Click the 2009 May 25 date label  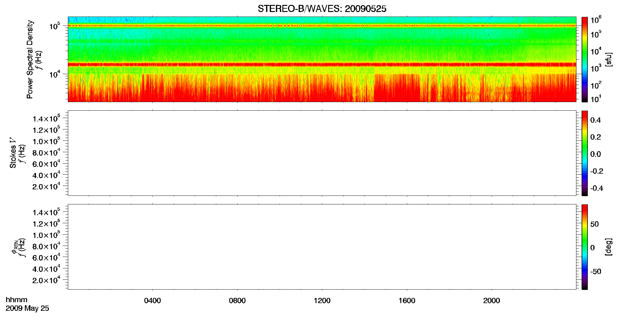point(27,308)
